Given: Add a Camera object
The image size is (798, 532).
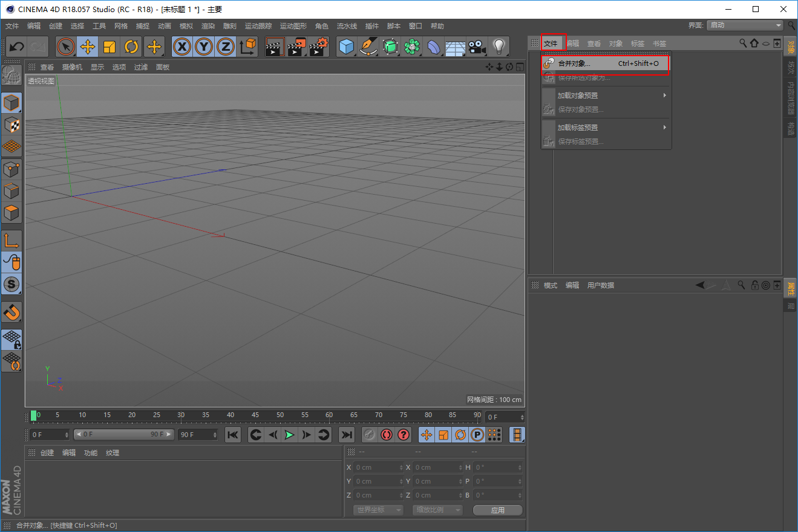Looking at the screenshot, I should (477, 47).
